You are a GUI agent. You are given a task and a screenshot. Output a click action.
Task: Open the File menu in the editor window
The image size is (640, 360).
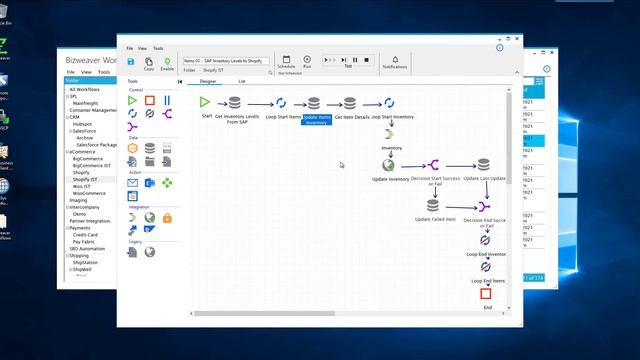coord(129,48)
